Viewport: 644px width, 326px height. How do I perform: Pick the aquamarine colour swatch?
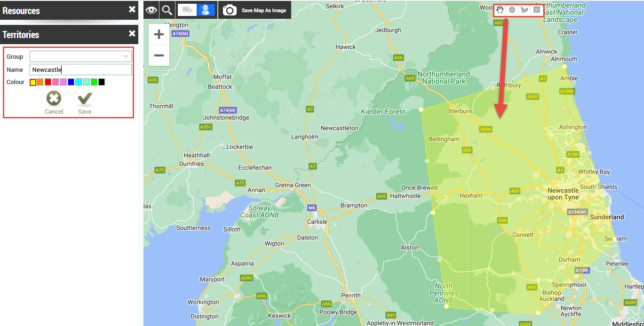(86, 82)
